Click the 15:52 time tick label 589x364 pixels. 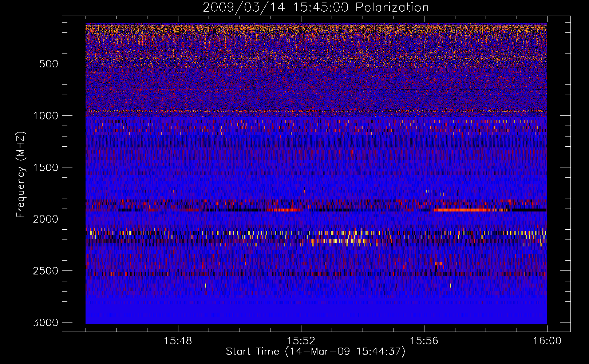click(301, 341)
